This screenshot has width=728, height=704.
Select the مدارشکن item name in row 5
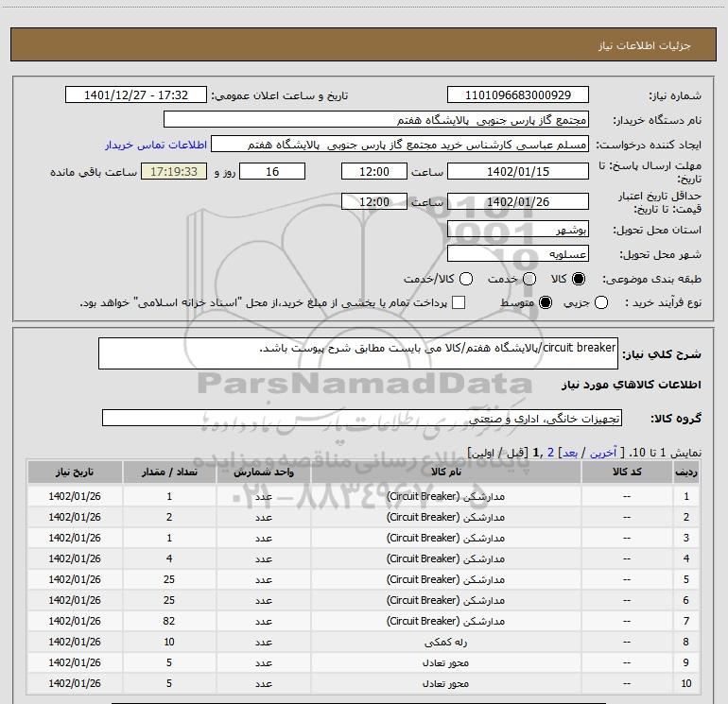(x=445, y=579)
